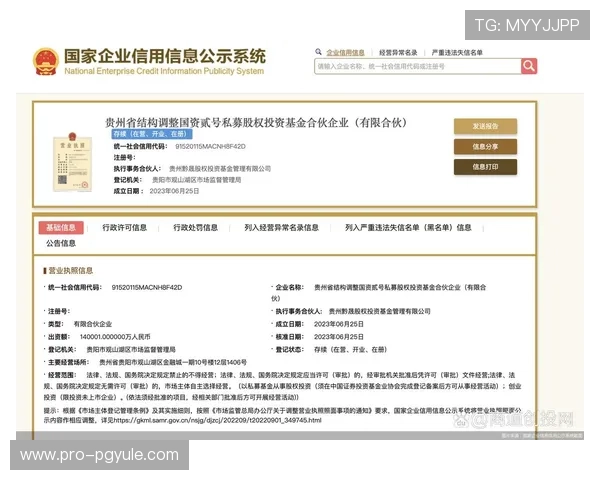Select the capital amount 140001.000000万人民币
The image size is (600, 480).
115,337
